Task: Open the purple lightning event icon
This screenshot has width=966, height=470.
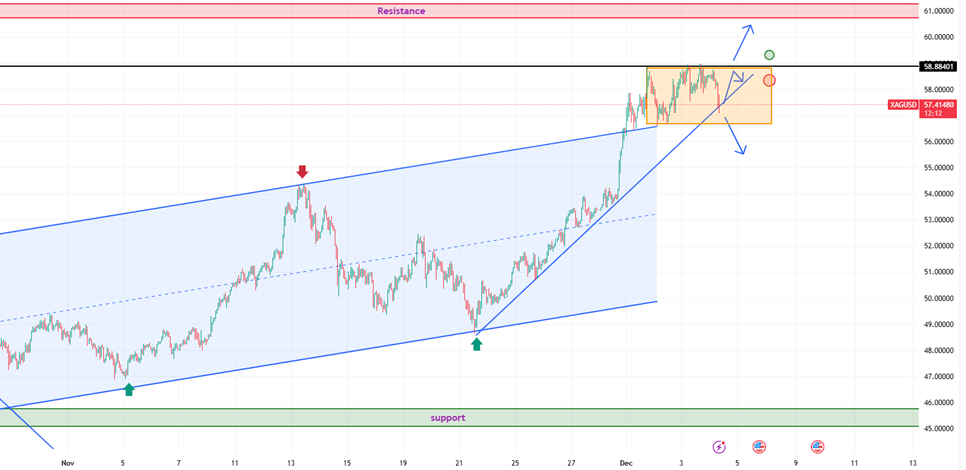Action: coord(718,446)
